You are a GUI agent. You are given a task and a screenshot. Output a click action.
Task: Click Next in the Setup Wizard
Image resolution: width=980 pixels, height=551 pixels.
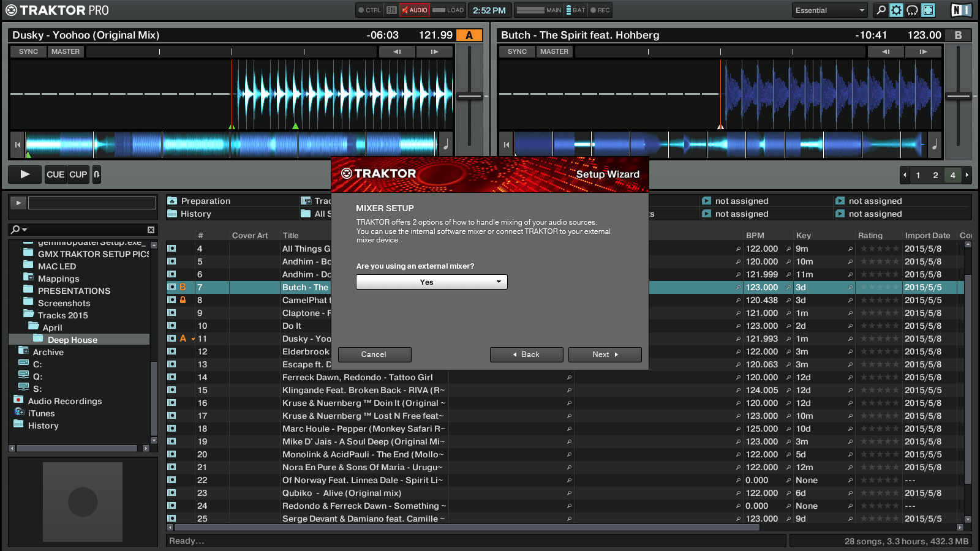click(x=604, y=354)
